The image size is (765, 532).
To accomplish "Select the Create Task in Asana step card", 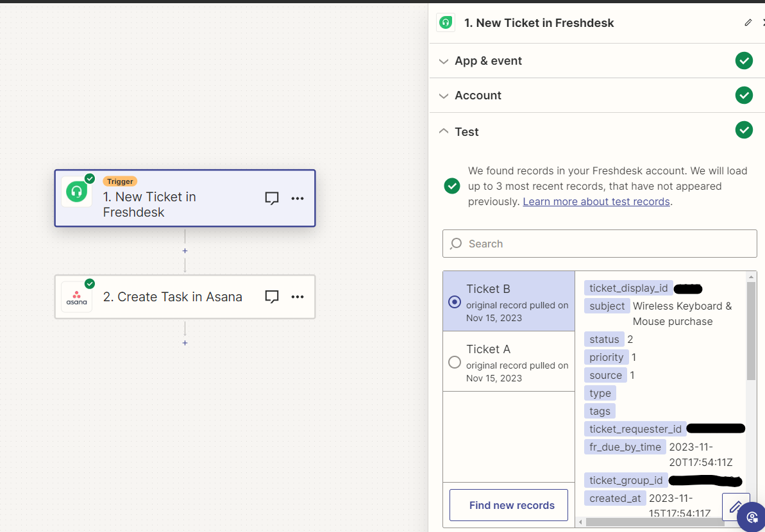I will (185, 297).
